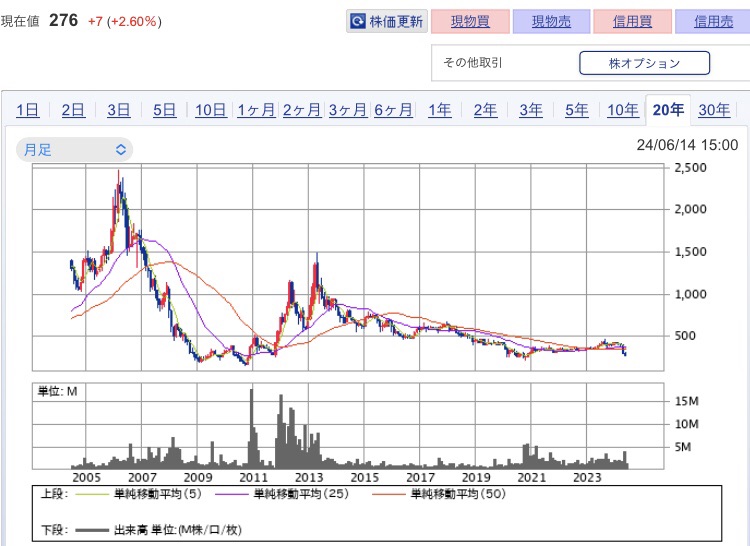Viewport: 750px width, 546px height.
Task: Open the 信用売 link
Action: click(713, 22)
